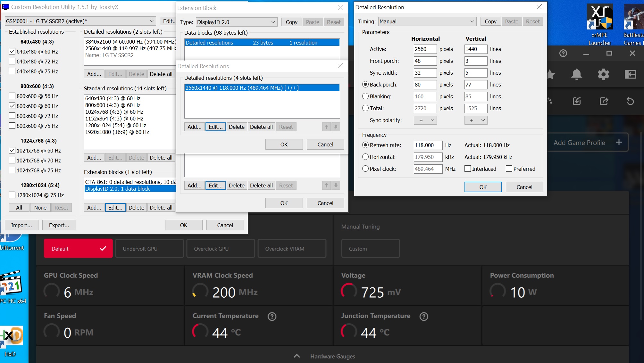Click the help question mark in Radeon title bar
The width and height of the screenshot is (644, 363).
[563, 54]
